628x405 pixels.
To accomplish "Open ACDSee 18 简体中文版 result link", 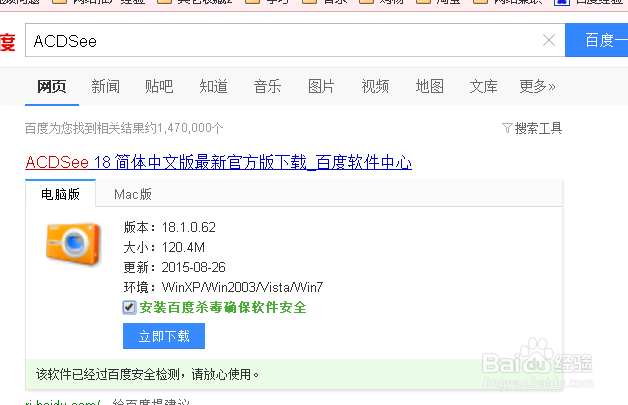I will (x=218, y=163).
